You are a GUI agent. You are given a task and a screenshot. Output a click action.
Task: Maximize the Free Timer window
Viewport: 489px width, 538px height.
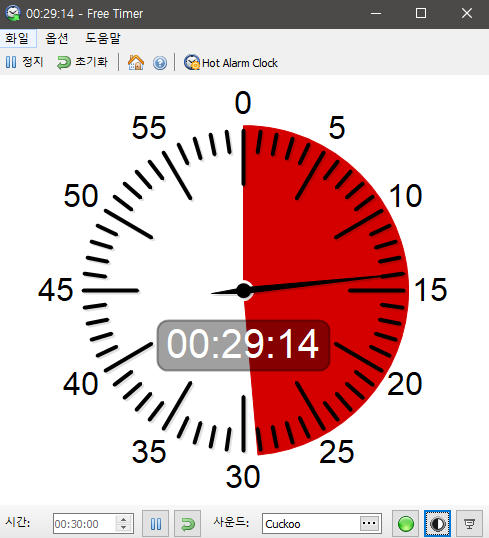click(421, 14)
